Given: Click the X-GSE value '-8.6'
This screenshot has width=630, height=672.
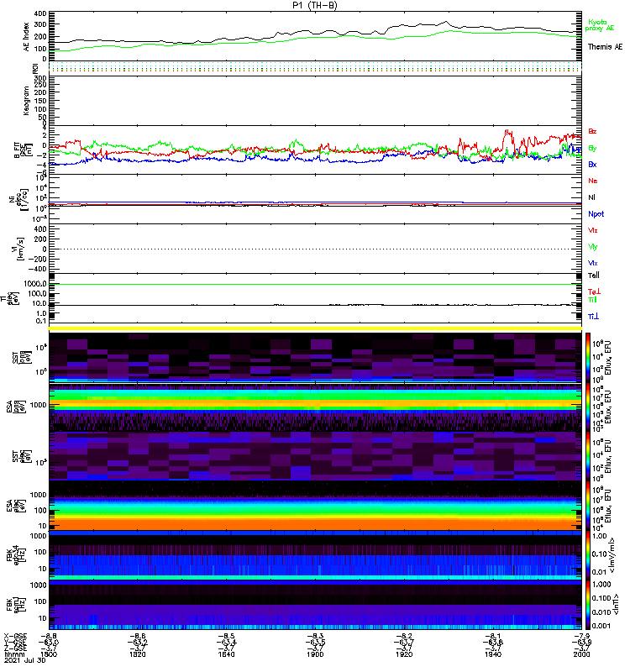Looking at the screenshot, I should tap(138, 637).
